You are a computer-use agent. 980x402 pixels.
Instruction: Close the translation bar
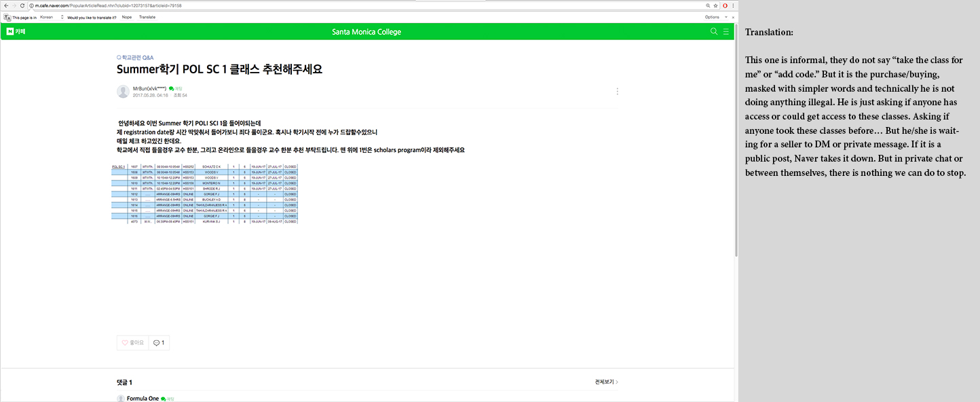(733, 17)
